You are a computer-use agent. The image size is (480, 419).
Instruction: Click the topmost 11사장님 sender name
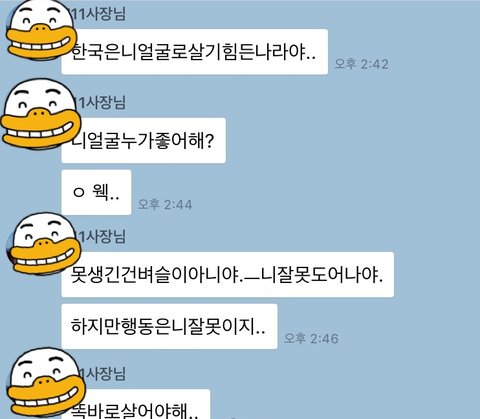point(99,14)
